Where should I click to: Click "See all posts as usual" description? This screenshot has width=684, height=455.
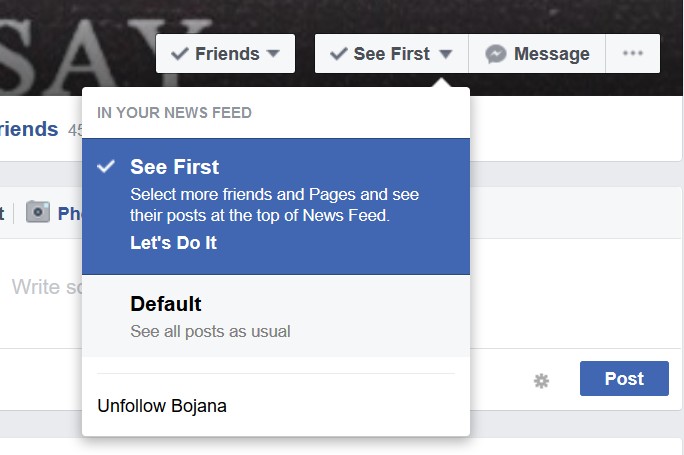pos(210,331)
